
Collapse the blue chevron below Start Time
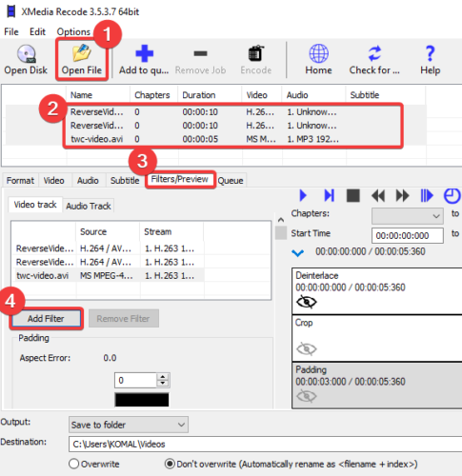coord(297,253)
